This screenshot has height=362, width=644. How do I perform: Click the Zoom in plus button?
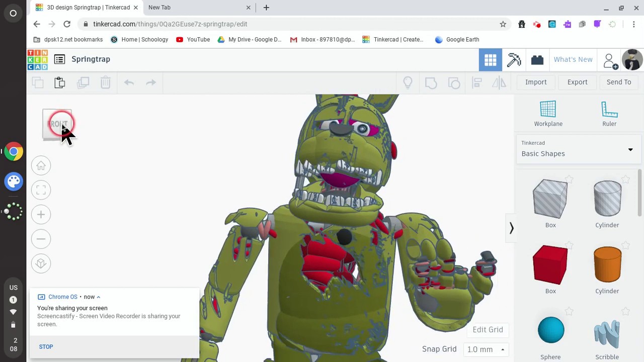click(41, 215)
